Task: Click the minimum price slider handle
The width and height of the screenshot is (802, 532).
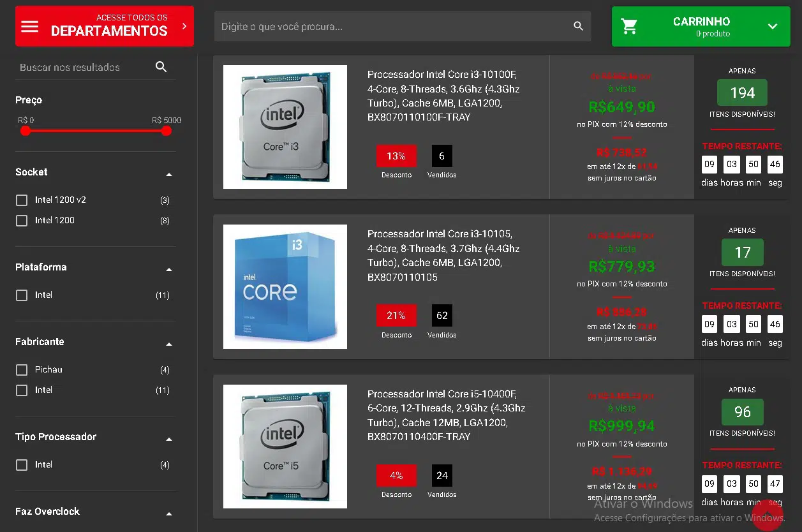Action: point(26,131)
